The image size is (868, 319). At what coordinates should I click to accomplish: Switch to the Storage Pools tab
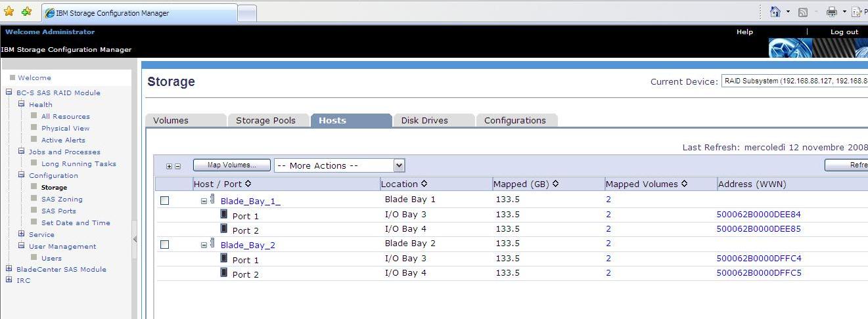coord(268,120)
